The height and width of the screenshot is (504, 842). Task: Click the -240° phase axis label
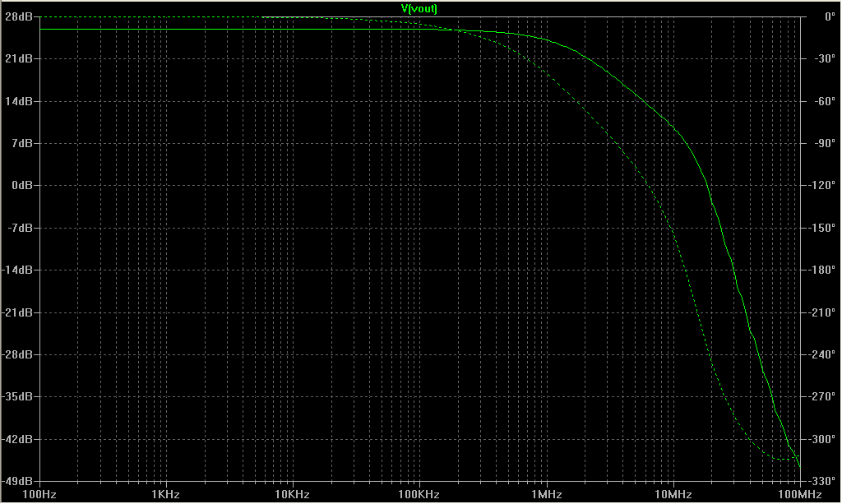pos(822,354)
